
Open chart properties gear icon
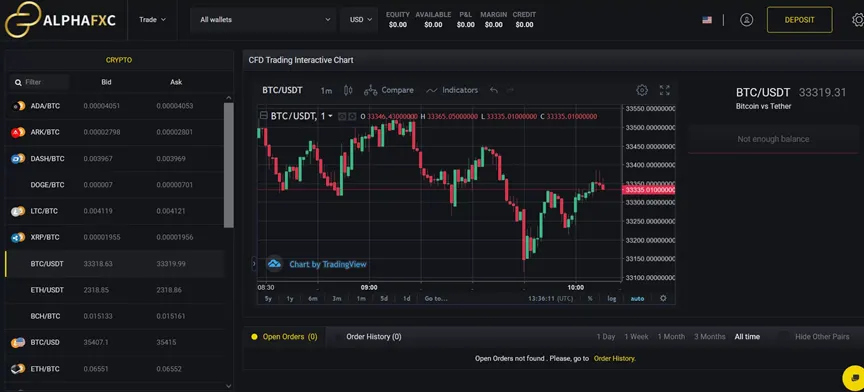[642, 90]
